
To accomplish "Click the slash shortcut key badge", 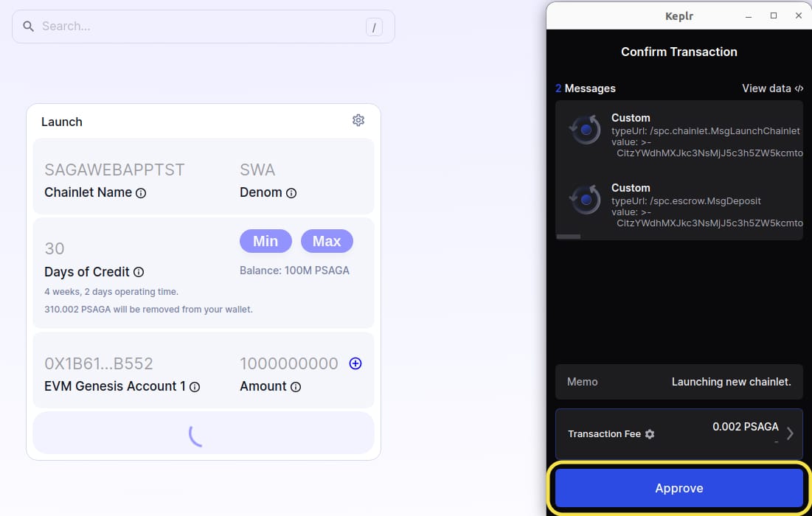I will pyautogui.click(x=374, y=27).
